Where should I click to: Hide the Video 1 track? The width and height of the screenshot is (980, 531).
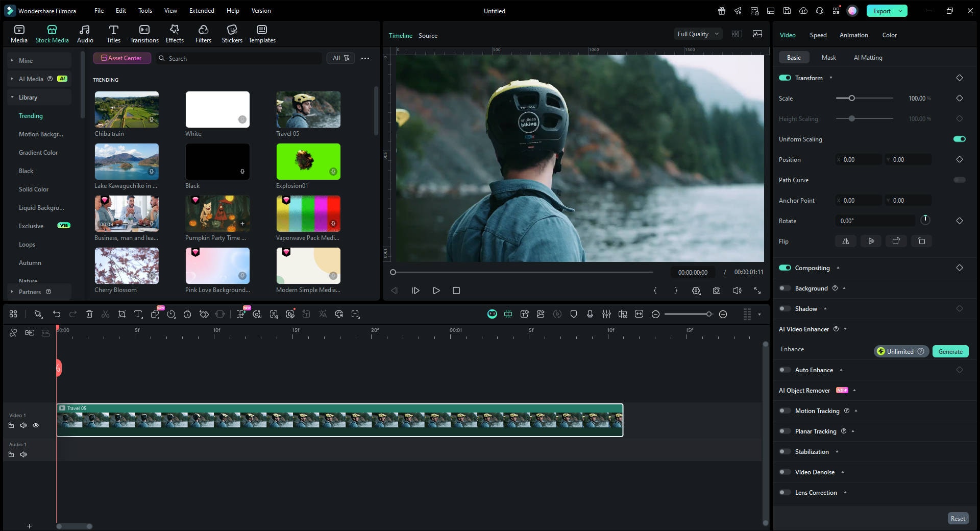tap(35, 425)
